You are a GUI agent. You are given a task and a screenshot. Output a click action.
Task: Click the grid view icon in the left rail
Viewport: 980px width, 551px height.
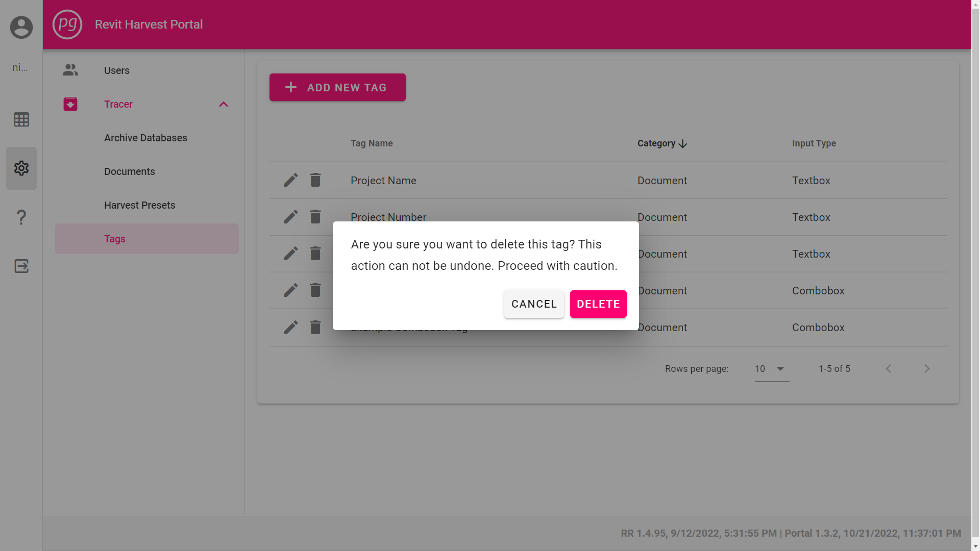coord(21,119)
